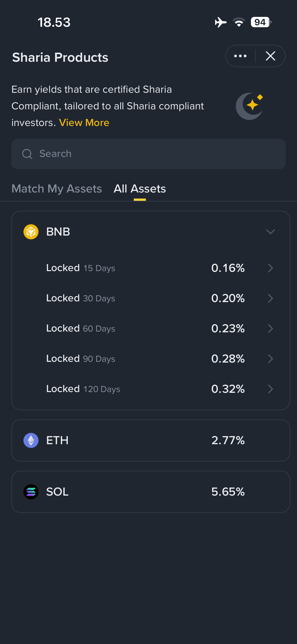Click the ETH token icon

(x=31, y=440)
